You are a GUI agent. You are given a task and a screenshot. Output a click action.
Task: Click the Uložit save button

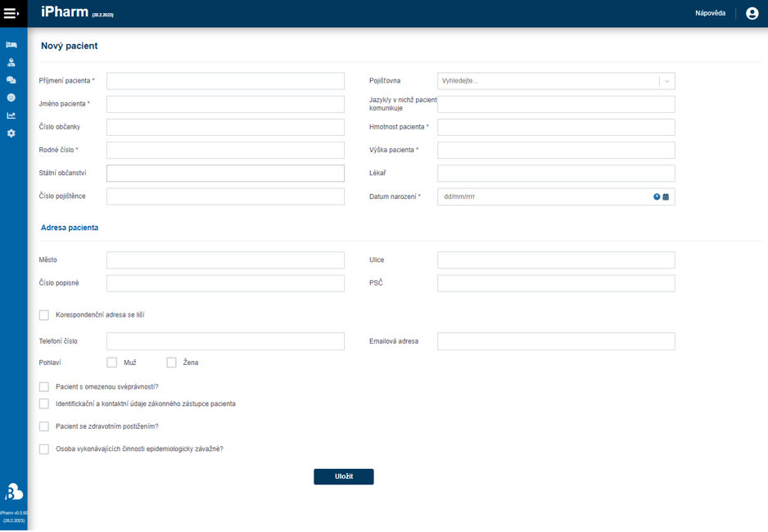344,476
